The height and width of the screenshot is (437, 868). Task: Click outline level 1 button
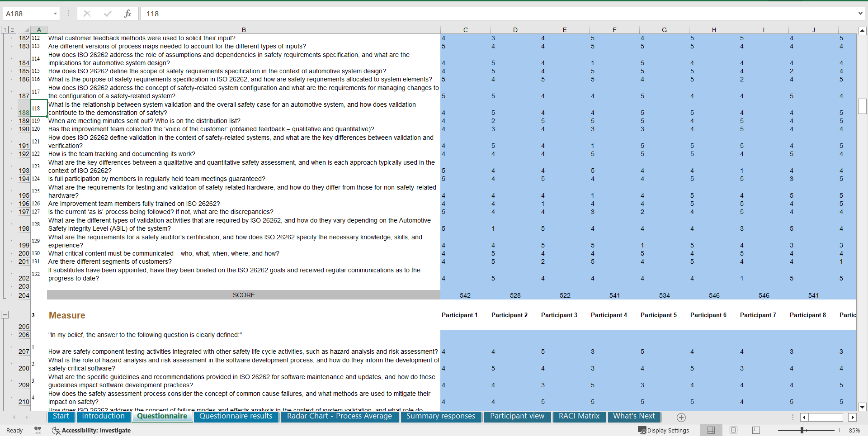coord(5,30)
